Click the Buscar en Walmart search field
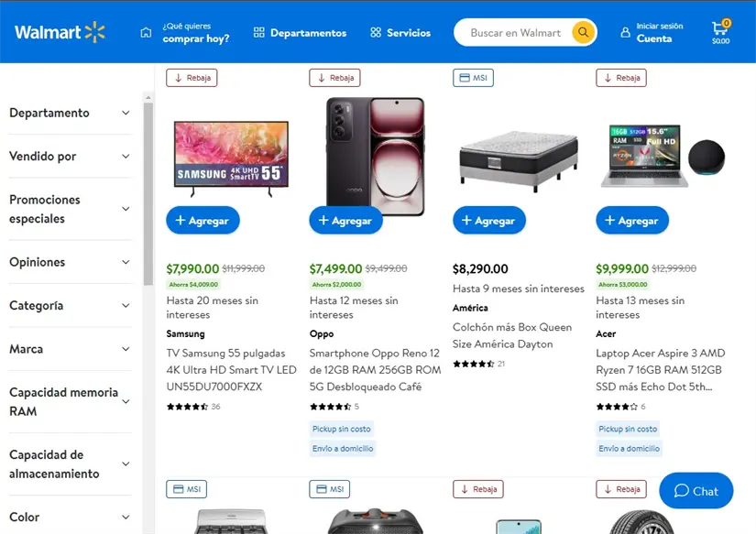The height and width of the screenshot is (534, 756). click(x=515, y=33)
